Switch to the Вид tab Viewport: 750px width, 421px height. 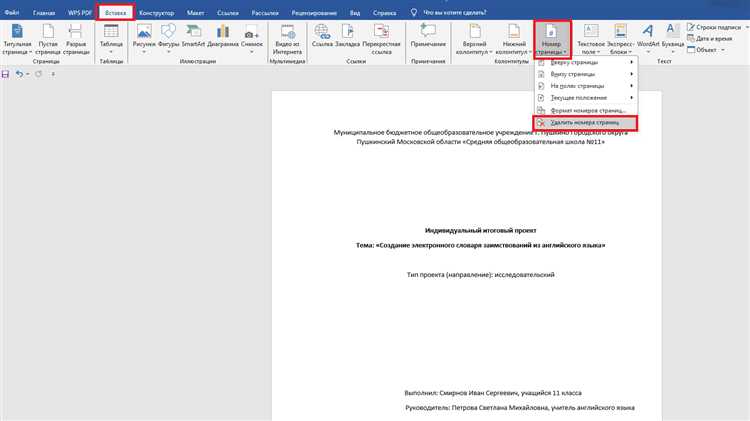point(354,12)
